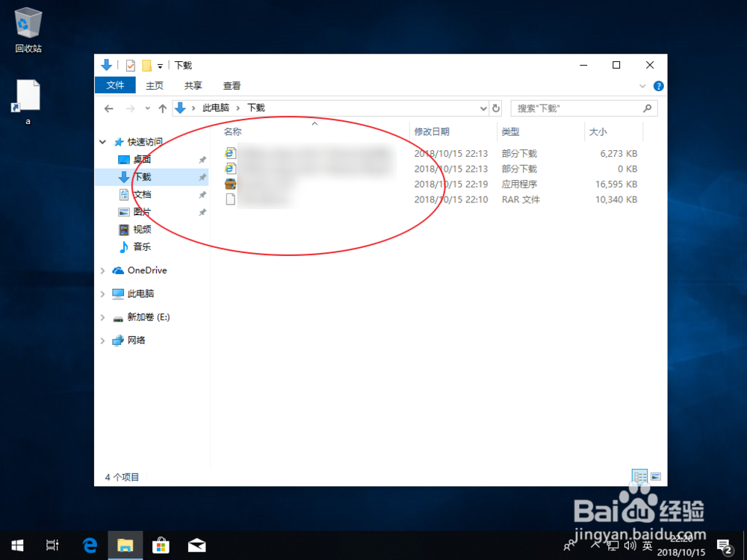Viewport: 747px width, 560px height.
Task: Open Microsoft Edge from the taskbar
Action: point(90,545)
